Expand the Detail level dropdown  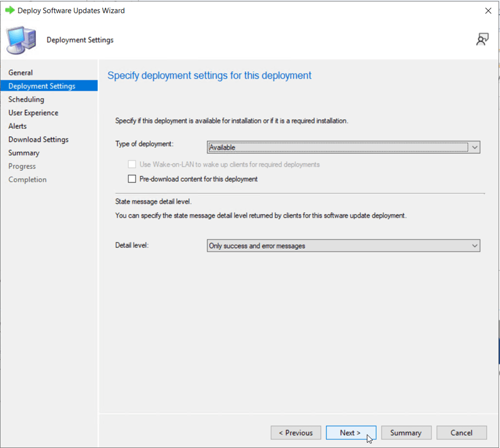(x=343, y=246)
